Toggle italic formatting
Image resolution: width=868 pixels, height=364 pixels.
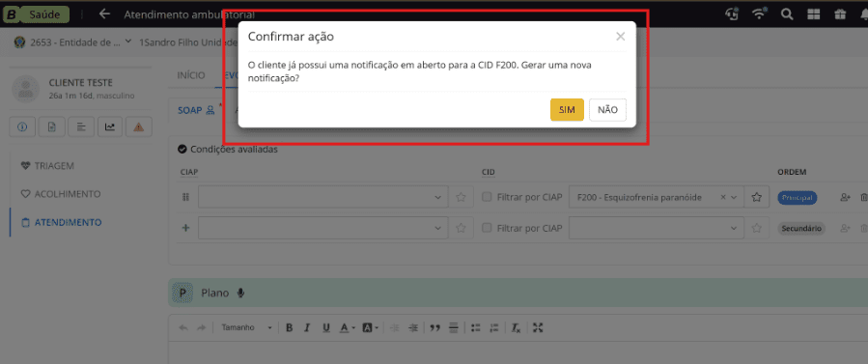click(307, 327)
